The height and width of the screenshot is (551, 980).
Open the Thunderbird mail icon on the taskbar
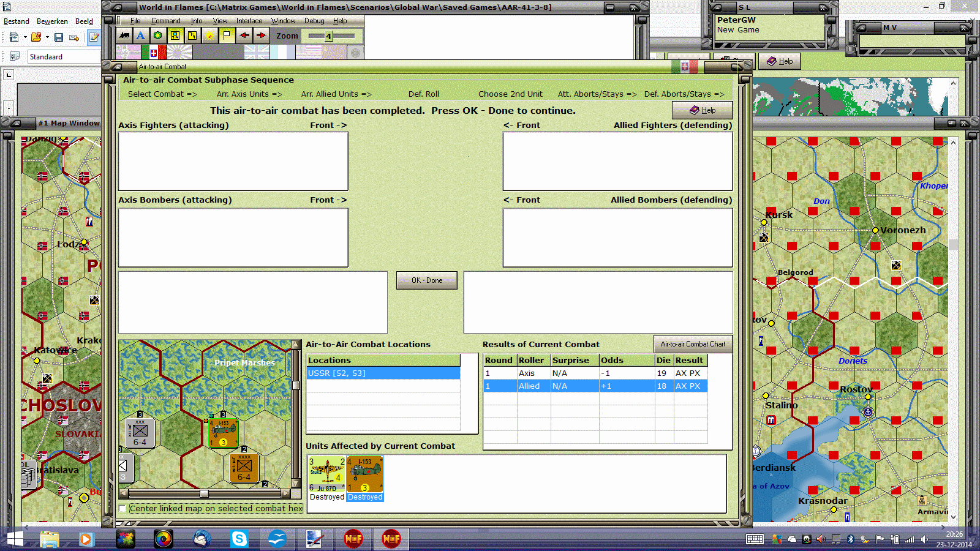point(202,539)
